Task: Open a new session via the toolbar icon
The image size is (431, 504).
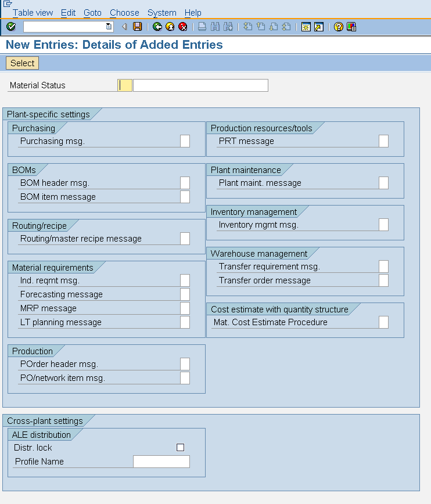Action: pos(306,26)
